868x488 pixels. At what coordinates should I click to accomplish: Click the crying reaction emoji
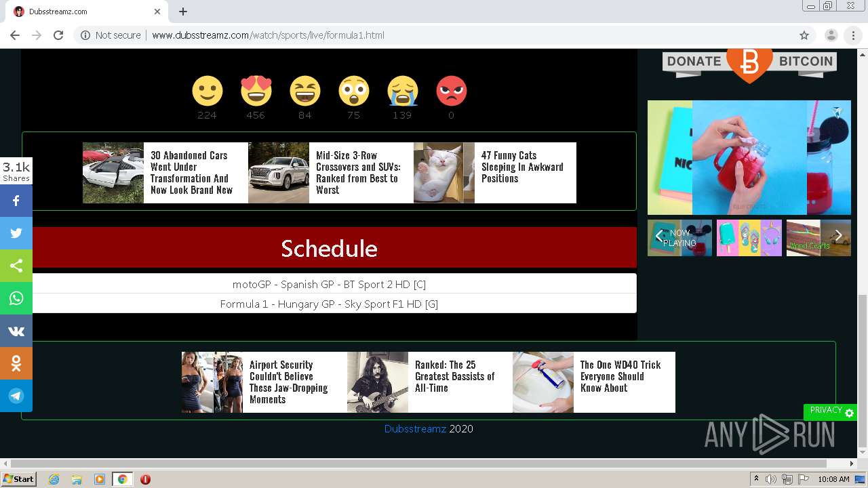(402, 91)
